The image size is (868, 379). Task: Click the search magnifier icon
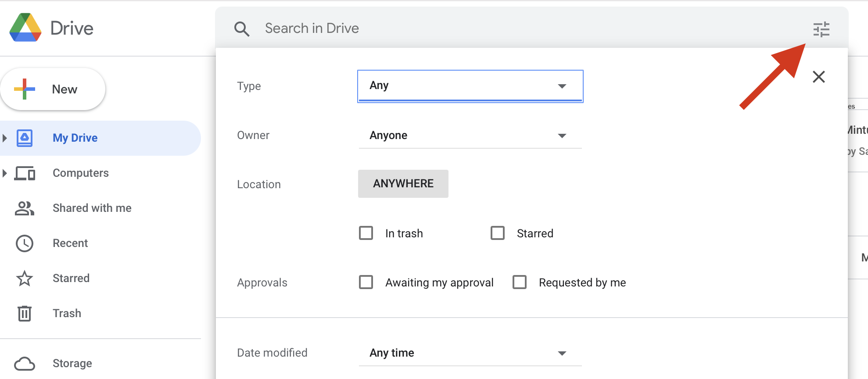(242, 29)
